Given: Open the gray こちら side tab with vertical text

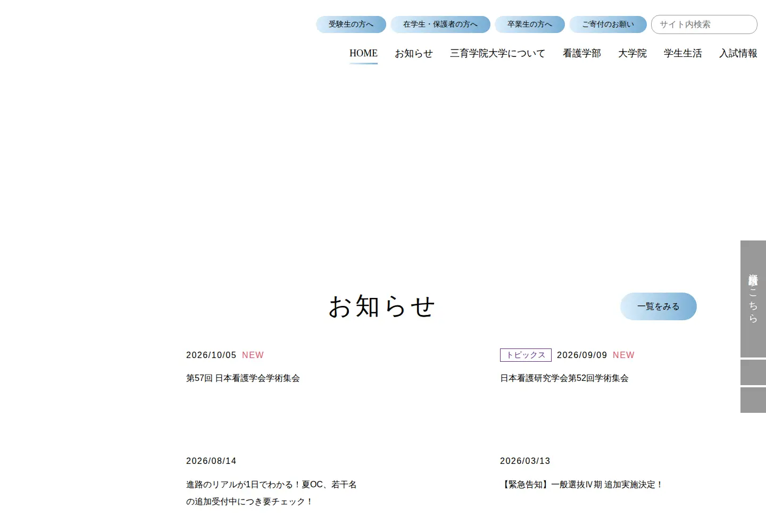Looking at the screenshot, I should tap(753, 299).
